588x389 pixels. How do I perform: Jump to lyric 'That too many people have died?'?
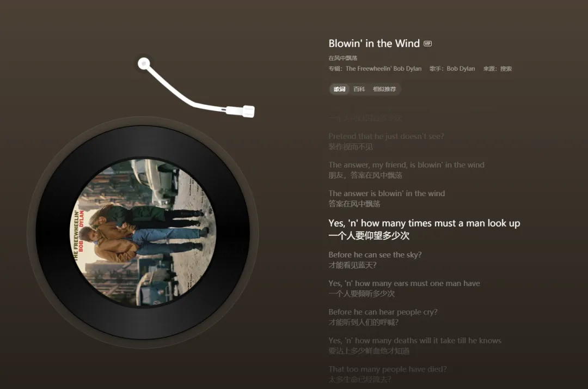coord(388,369)
